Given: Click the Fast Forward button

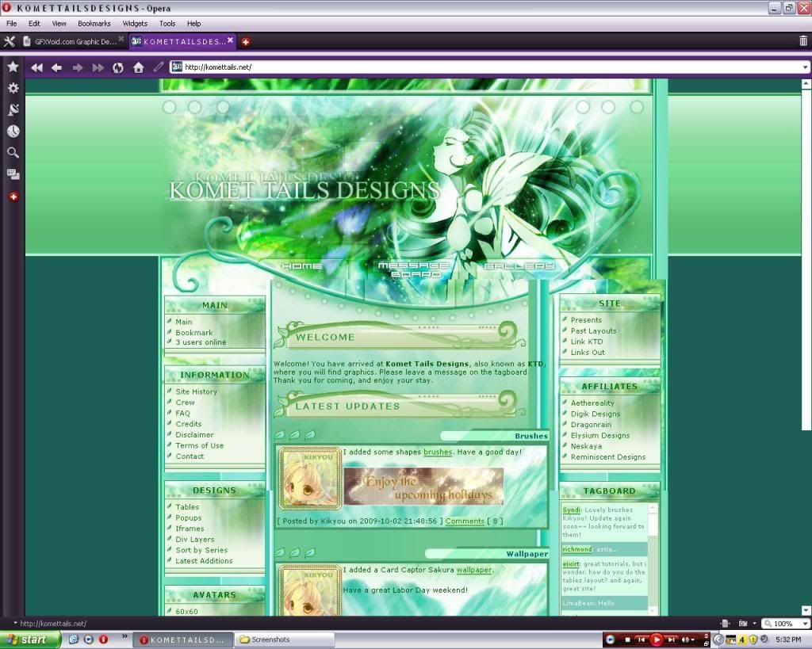Looking at the screenshot, I should tap(98, 68).
